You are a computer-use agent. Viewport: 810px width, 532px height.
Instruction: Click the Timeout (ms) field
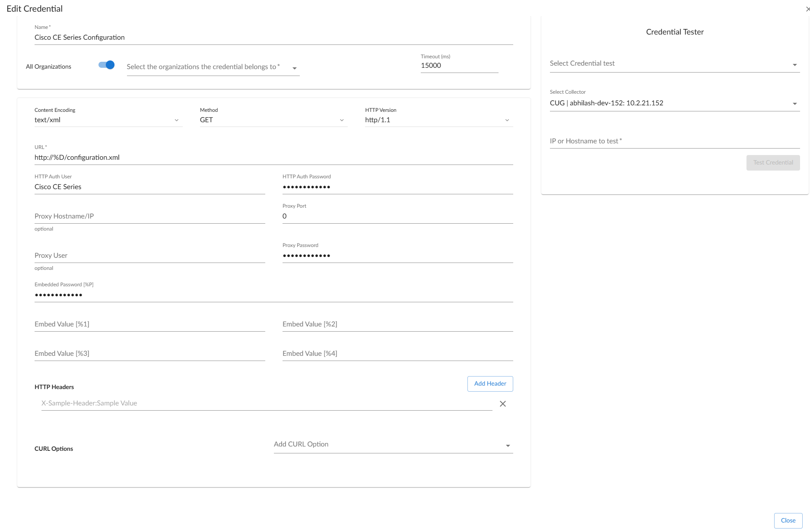459,66
